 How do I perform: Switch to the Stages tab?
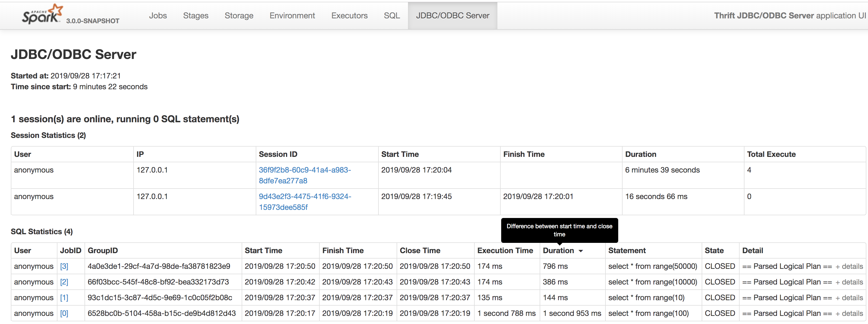(195, 15)
